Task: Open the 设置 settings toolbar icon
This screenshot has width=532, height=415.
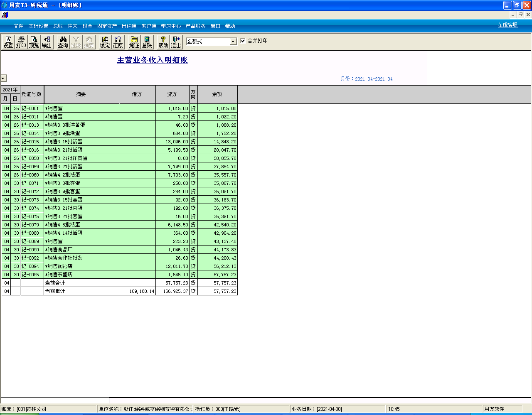Action: 8,42
